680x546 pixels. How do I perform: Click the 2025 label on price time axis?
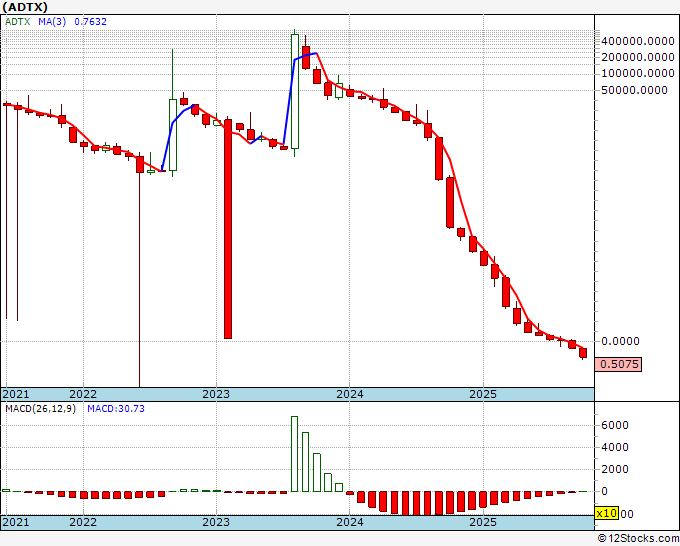coord(483,394)
